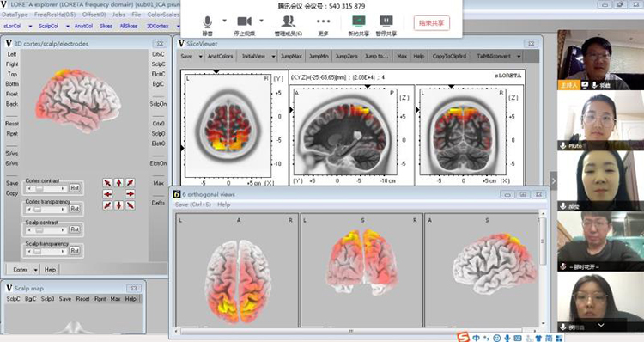Rotate cortex with the right arrow icon

[131, 194]
